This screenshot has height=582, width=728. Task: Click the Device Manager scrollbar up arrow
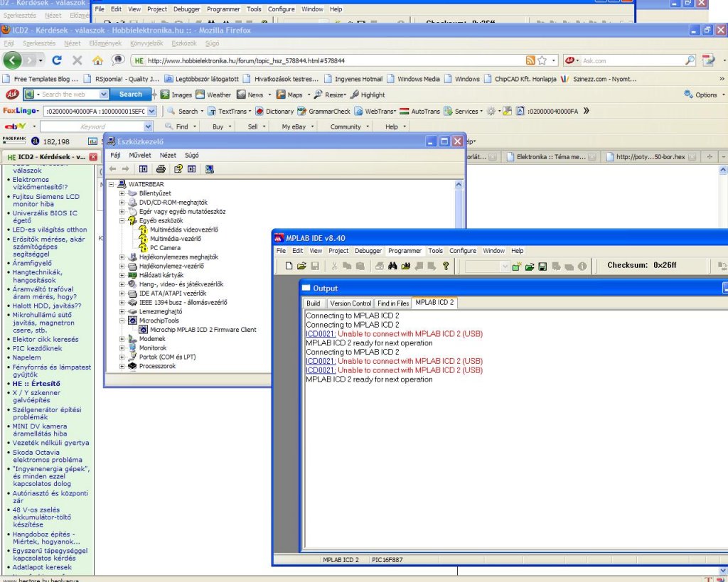point(459,185)
